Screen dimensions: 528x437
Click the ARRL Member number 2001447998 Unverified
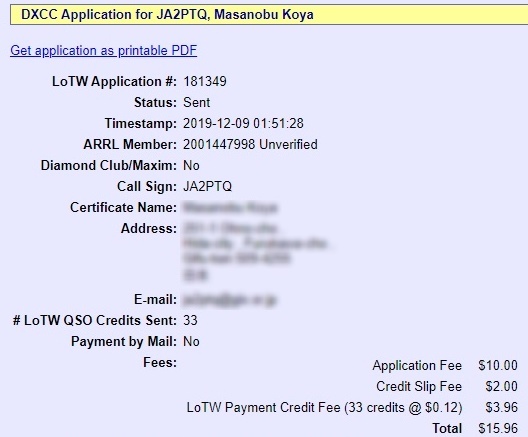tap(250, 144)
